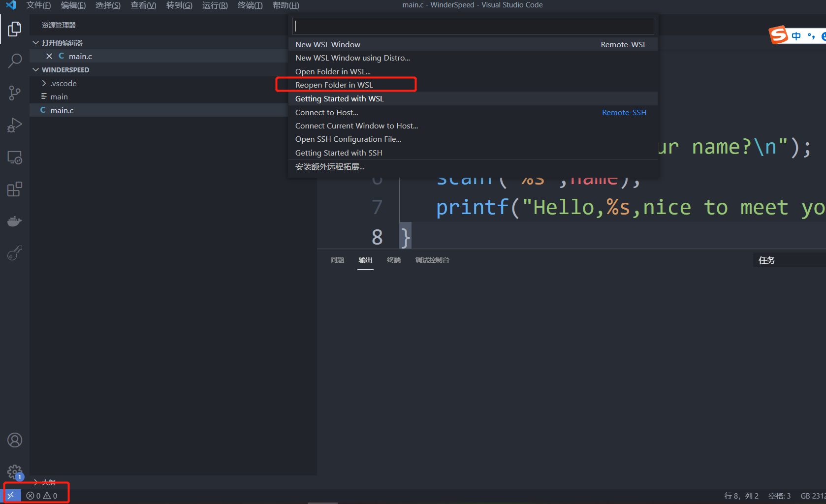Image resolution: width=826 pixels, height=504 pixels.
Task: Open the Extensions view
Action: pos(14,189)
